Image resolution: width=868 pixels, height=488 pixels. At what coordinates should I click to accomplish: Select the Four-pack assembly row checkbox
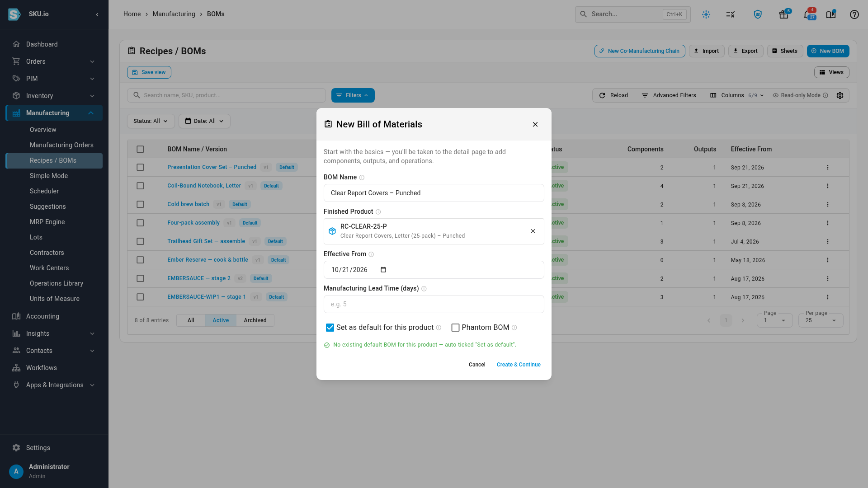(x=140, y=223)
